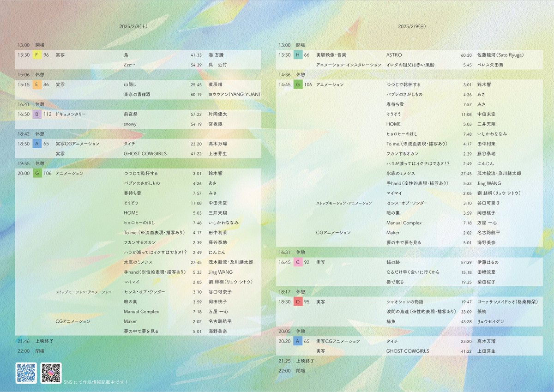Click the green G badge at 14:45
This screenshot has height=392, width=554.
(298, 84)
